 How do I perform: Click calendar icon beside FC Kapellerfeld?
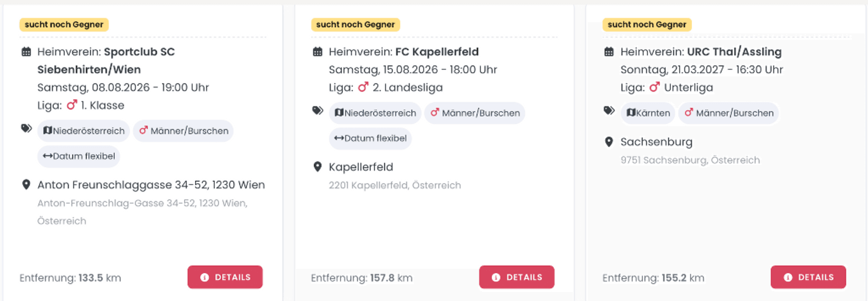tap(318, 52)
